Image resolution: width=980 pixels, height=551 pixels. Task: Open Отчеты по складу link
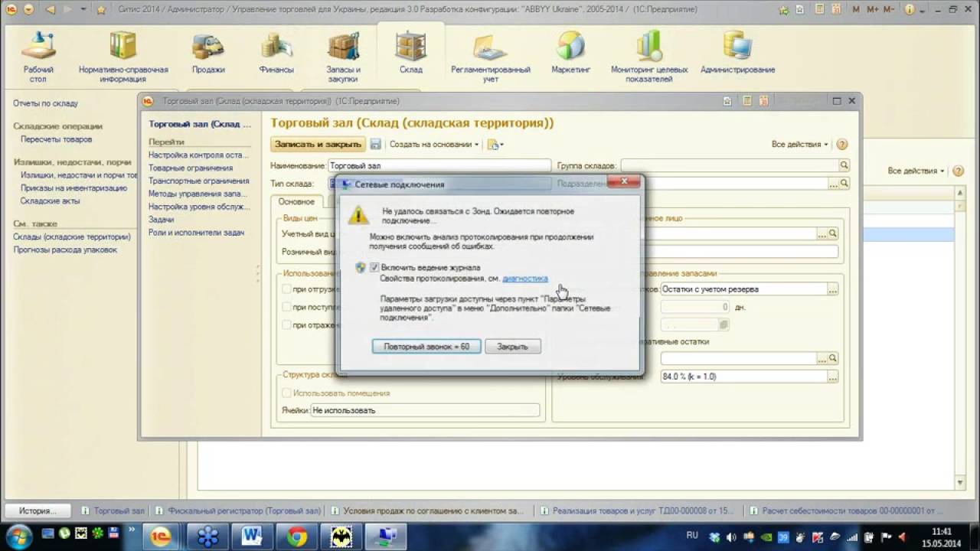(x=45, y=103)
